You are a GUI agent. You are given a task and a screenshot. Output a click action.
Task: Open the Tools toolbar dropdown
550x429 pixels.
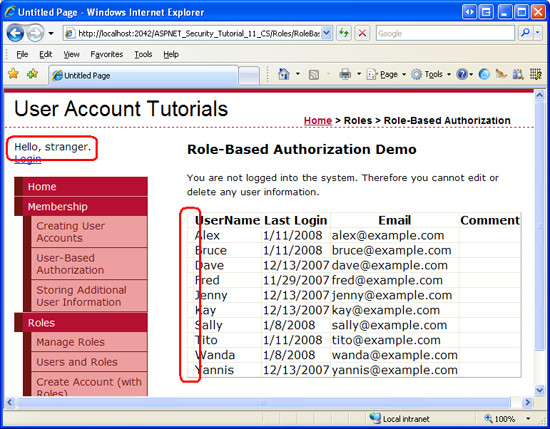(x=431, y=74)
